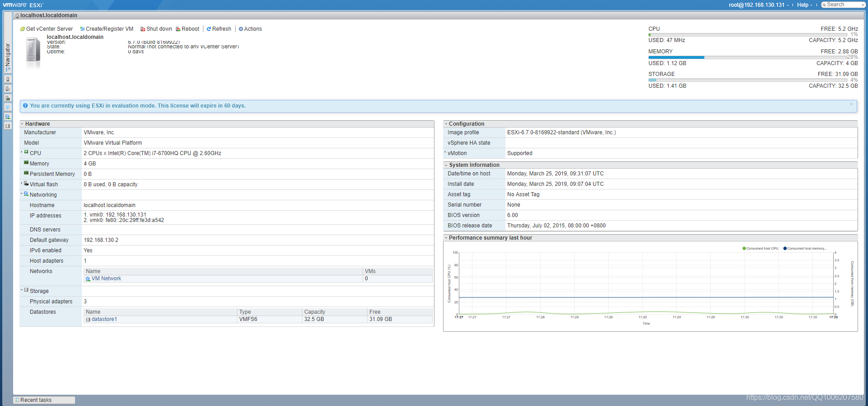Viewport: 868px width, 406px height.
Task: Click the Search field
Action: [x=843, y=5]
